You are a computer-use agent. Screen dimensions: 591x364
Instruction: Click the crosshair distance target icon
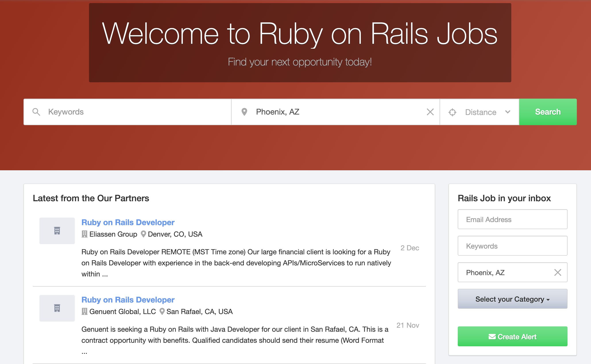[x=452, y=112]
